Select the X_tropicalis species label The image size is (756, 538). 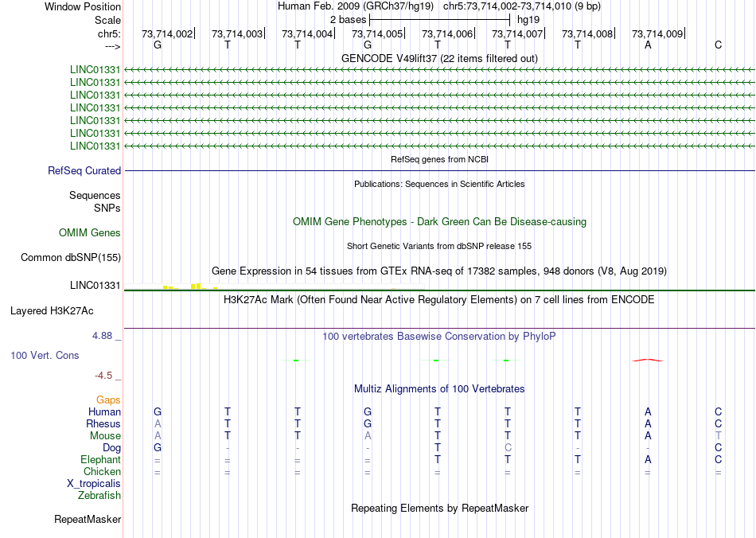(94, 484)
